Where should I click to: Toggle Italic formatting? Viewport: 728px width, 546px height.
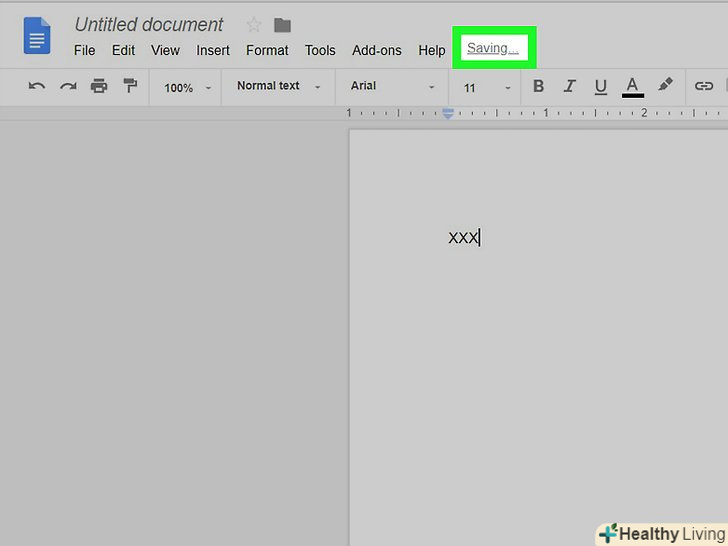click(x=569, y=86)
